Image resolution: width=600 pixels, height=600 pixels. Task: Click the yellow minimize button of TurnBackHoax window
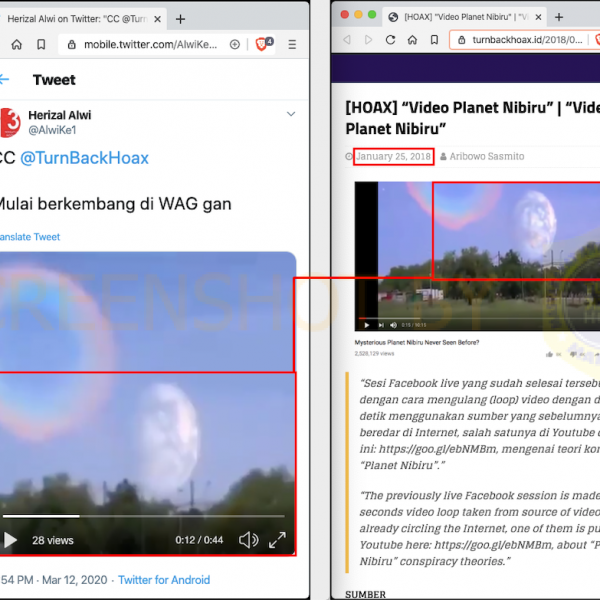tap(358, 15)
